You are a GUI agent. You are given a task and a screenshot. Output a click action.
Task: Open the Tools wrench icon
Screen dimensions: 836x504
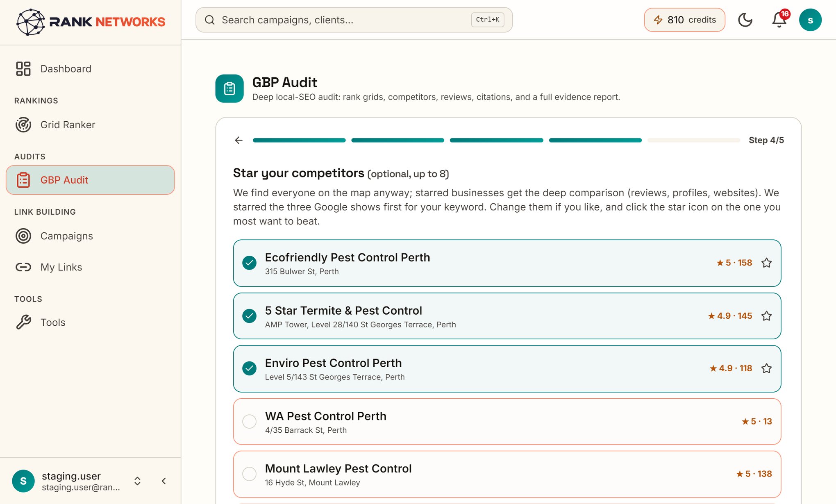23,322
